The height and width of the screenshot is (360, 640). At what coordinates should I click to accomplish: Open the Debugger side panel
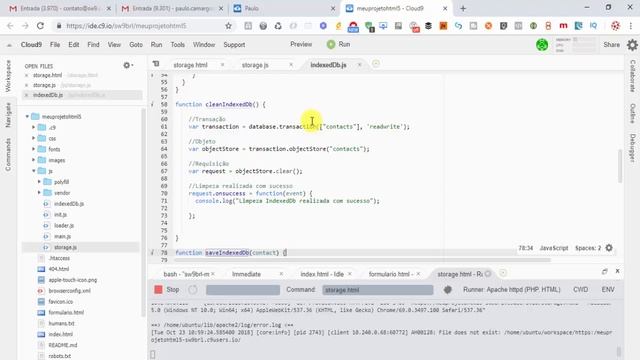pos(632,148)
